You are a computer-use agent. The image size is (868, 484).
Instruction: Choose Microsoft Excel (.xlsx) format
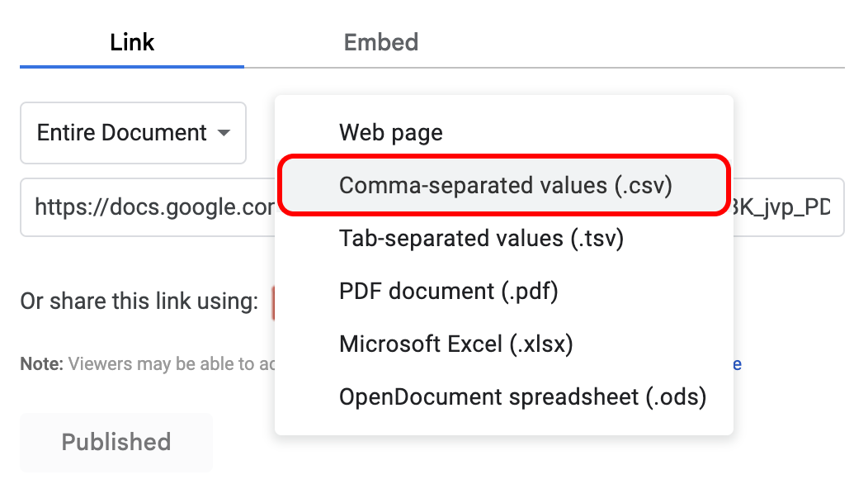coord(455,344)
